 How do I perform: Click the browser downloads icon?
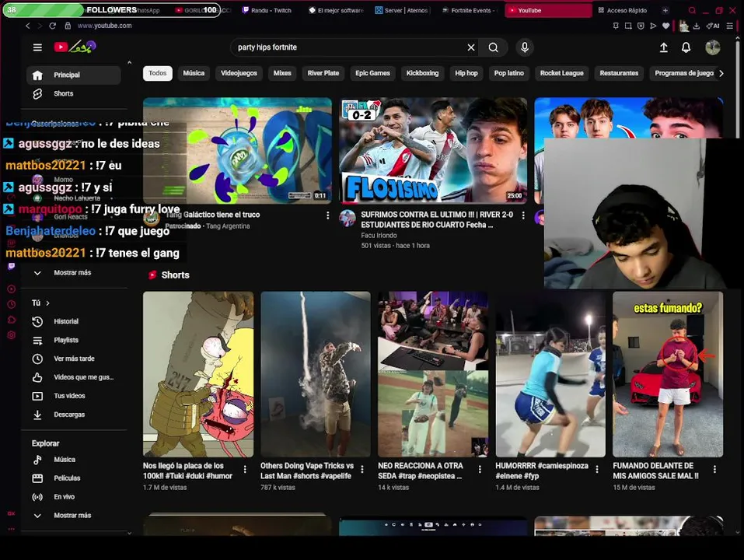tap(696, 26)
